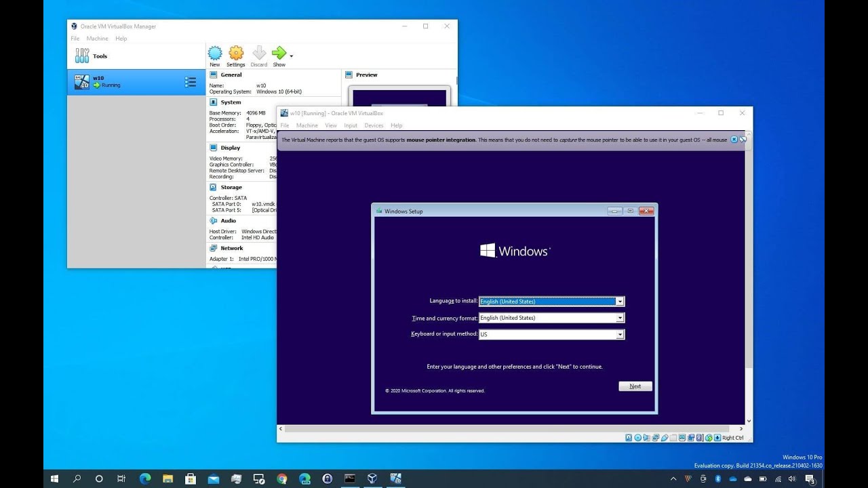
Task: Click the VM preview thumbnail
Action: (x=399, y=96)
